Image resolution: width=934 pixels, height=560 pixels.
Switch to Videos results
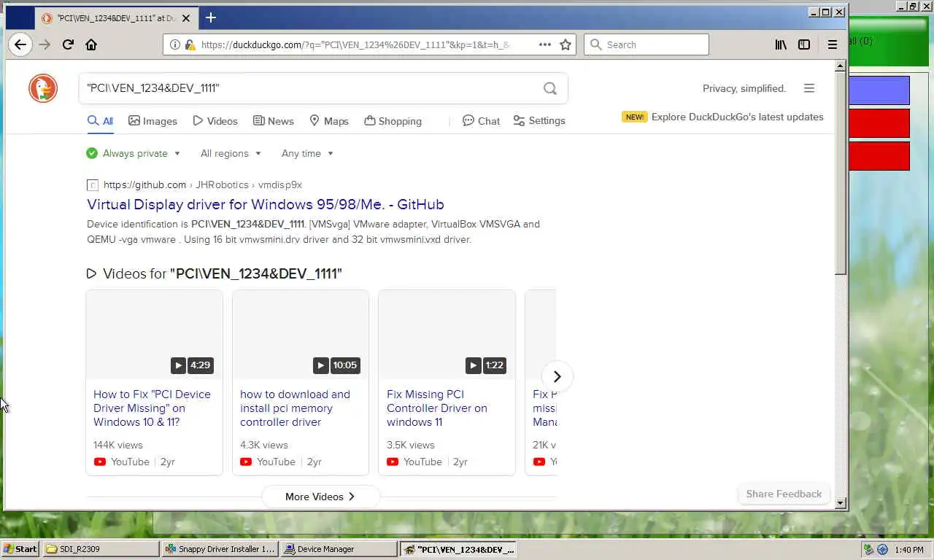pyautogui.click(x=215, y=121)
